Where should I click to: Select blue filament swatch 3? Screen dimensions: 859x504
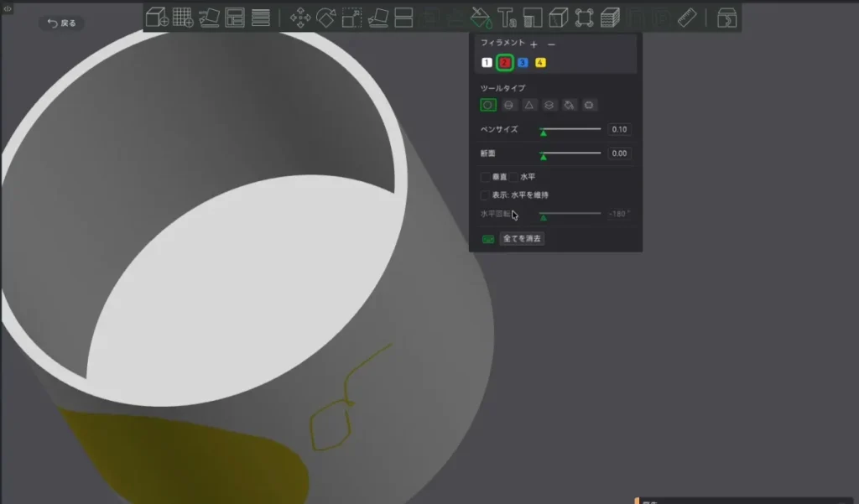tap(523, 62)
